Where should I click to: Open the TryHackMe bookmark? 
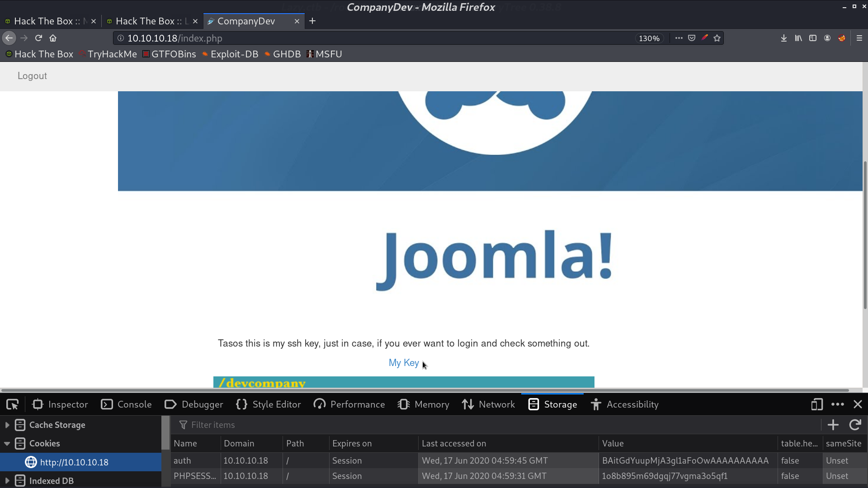pyautogui.click(x=108, y=54)
